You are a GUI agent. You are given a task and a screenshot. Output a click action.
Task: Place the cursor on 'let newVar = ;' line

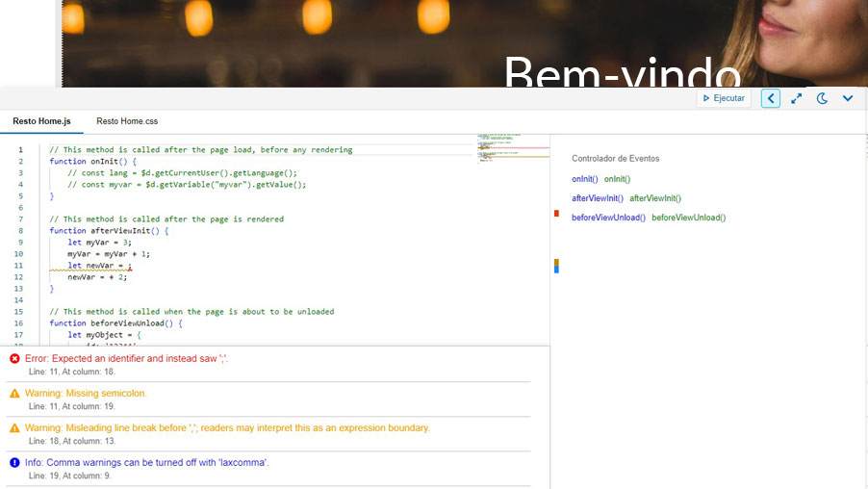point(100,266)
